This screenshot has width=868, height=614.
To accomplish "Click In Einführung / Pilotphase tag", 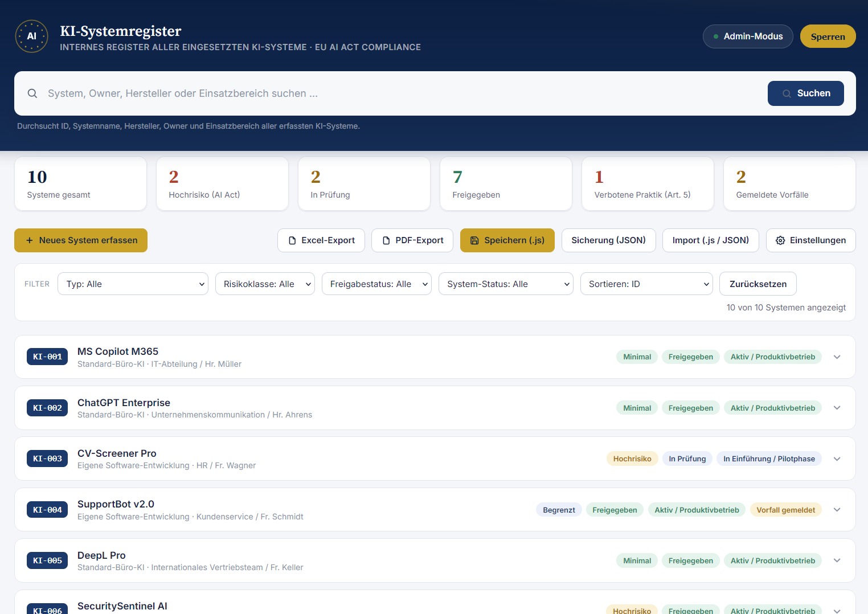I will (x=769, y=459).
